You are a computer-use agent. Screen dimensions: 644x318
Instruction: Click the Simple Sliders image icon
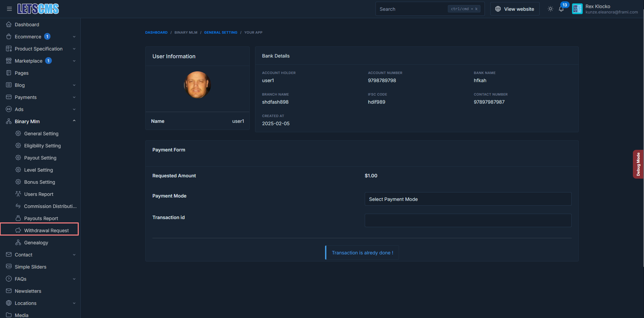[x=9, y=267]
